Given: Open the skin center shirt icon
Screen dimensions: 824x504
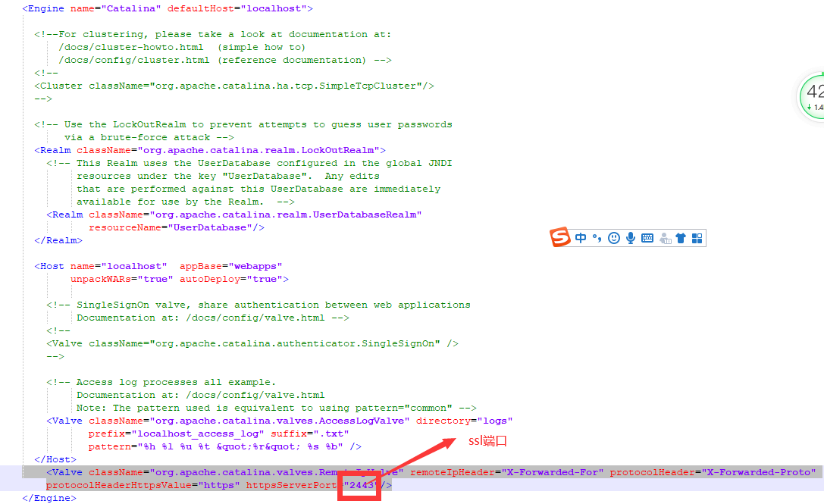Looking at the screenshot, I should click(681, 237).
